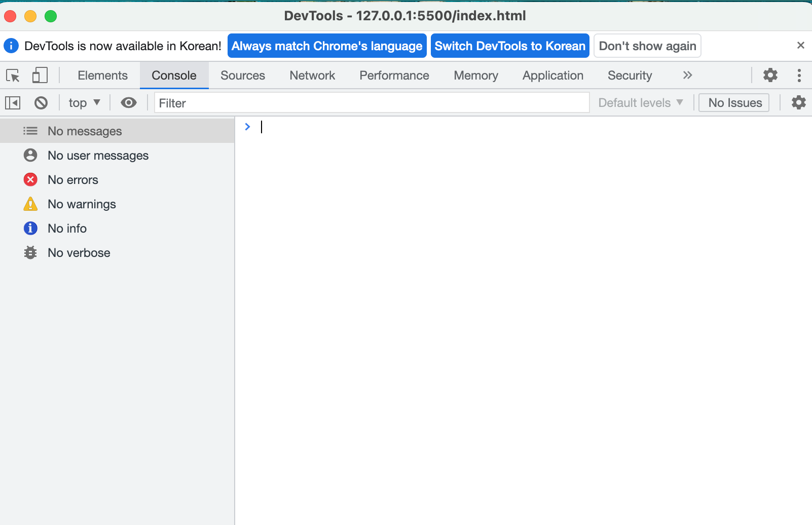
Task: Click the yellow warning triangle icon
Action: (x=30, y=204)
